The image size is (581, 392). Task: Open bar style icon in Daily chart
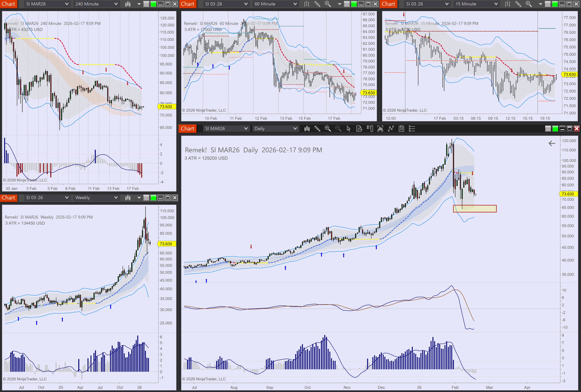click(307, 129)
